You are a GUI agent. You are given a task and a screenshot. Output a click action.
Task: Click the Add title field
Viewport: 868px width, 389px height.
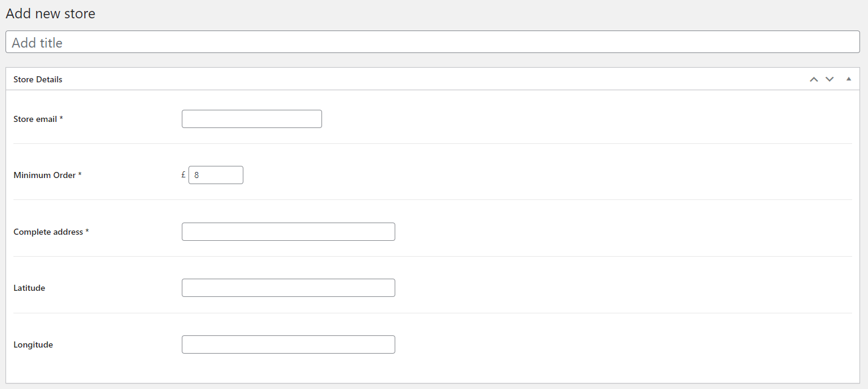432,42
